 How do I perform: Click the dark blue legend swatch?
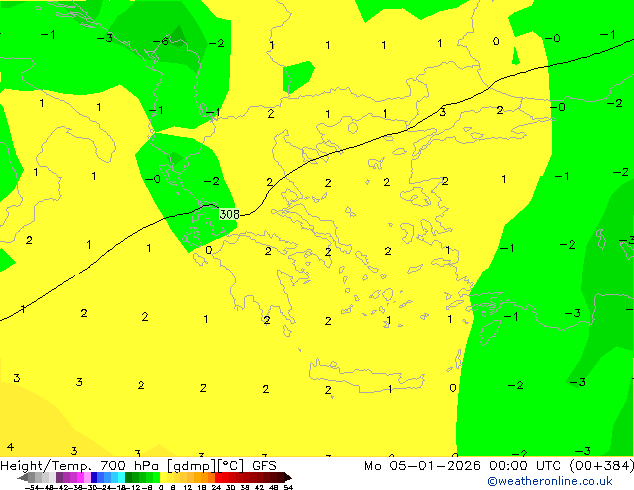click(x=94, y=477)
